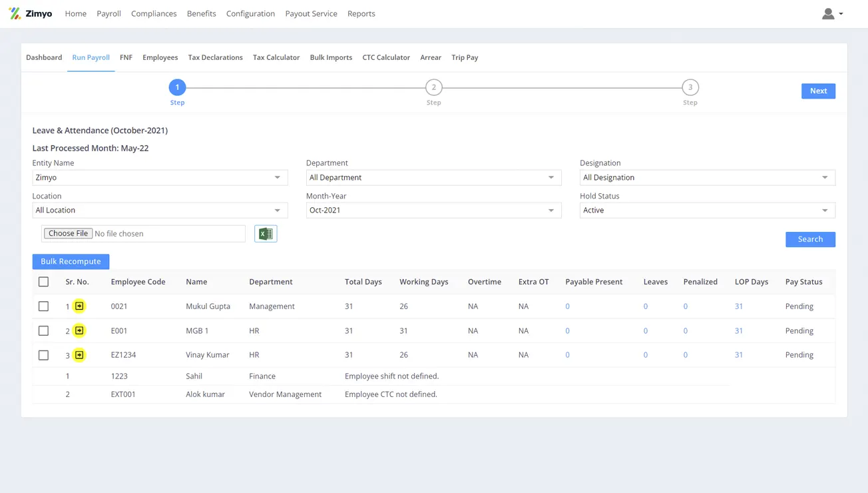Open the Hold Status dropdown showing Active
The height and width of the screenshot is (493, 868).
coord(707,210)
